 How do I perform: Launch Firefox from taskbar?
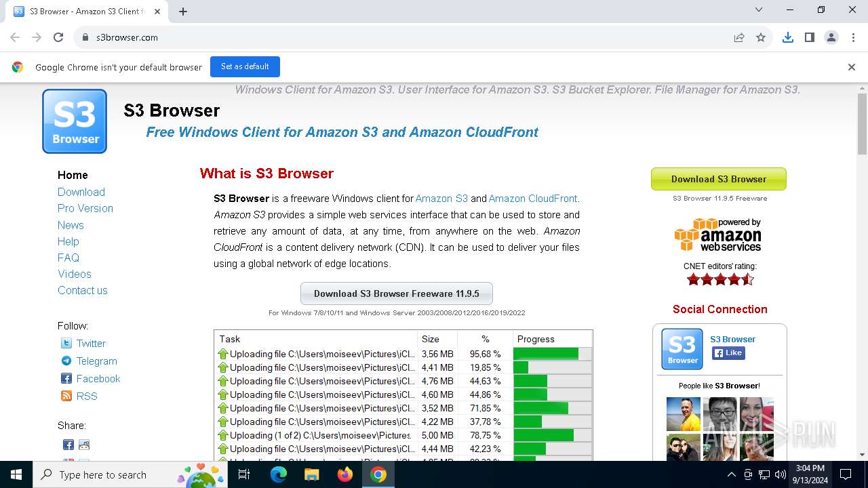click(345, 474)
